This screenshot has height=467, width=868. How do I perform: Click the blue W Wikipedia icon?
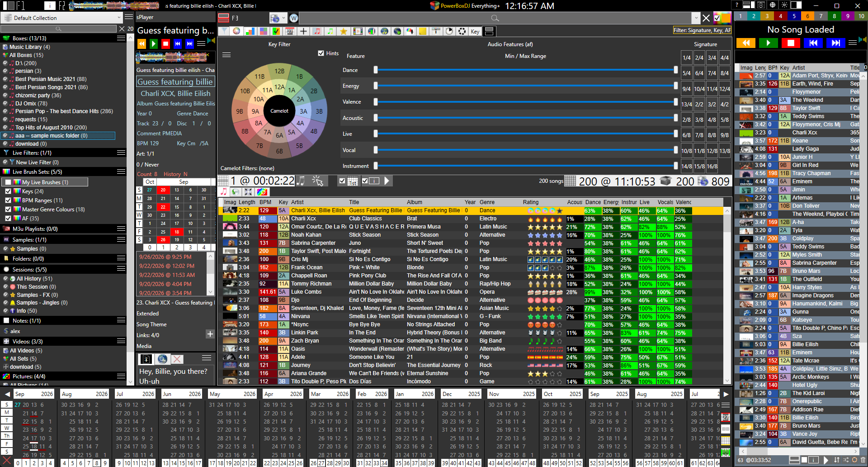(x=294, y=18)
